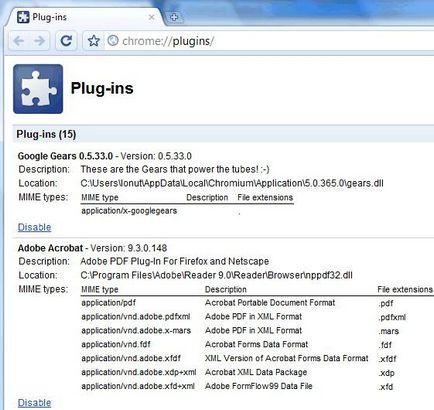Bookmark this page with the star icon

pyautogui.click(x=94, y=41)
